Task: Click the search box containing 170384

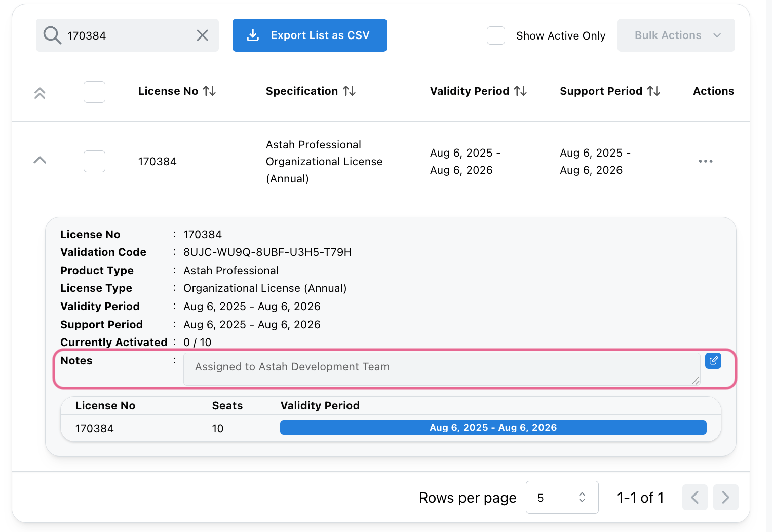Action: [x=127, y=35]
